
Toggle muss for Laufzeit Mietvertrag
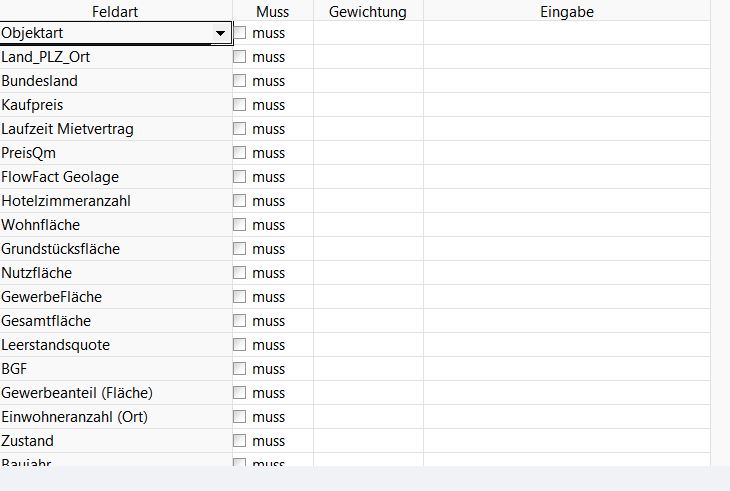pos(240,129)
